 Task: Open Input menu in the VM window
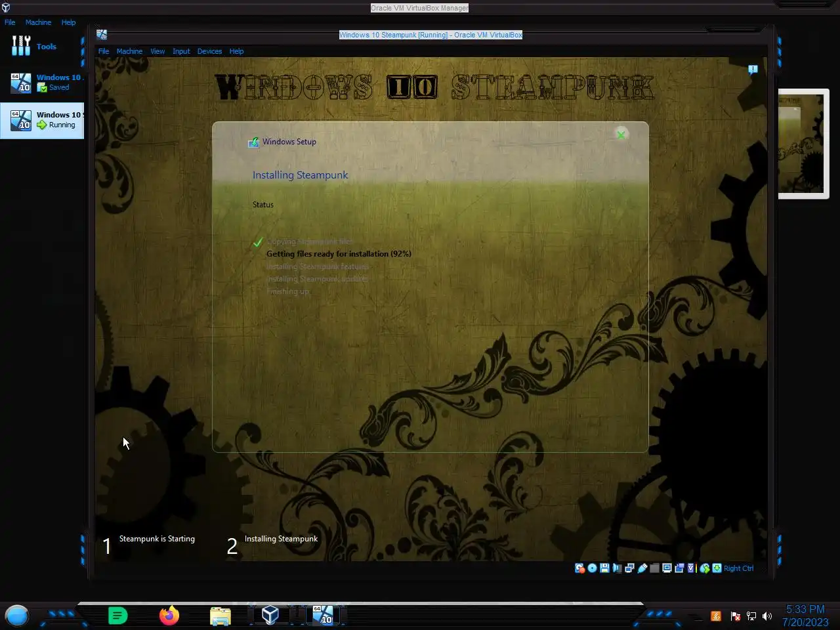181,51
